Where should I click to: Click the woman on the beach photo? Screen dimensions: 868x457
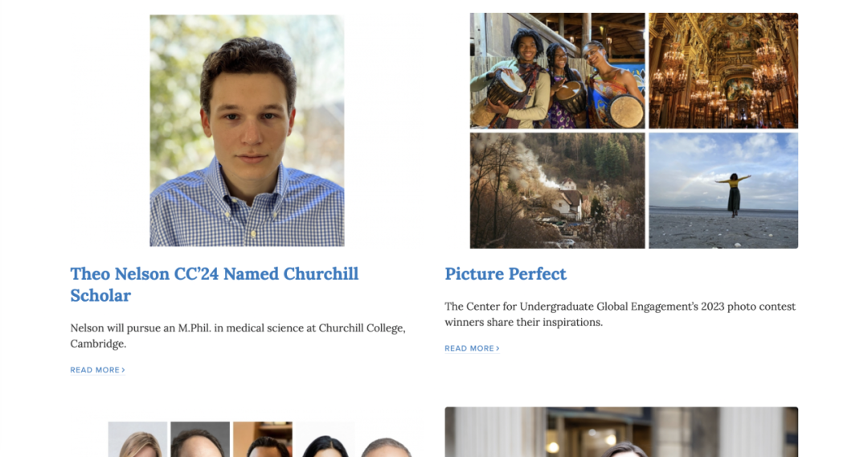point(723,191)
